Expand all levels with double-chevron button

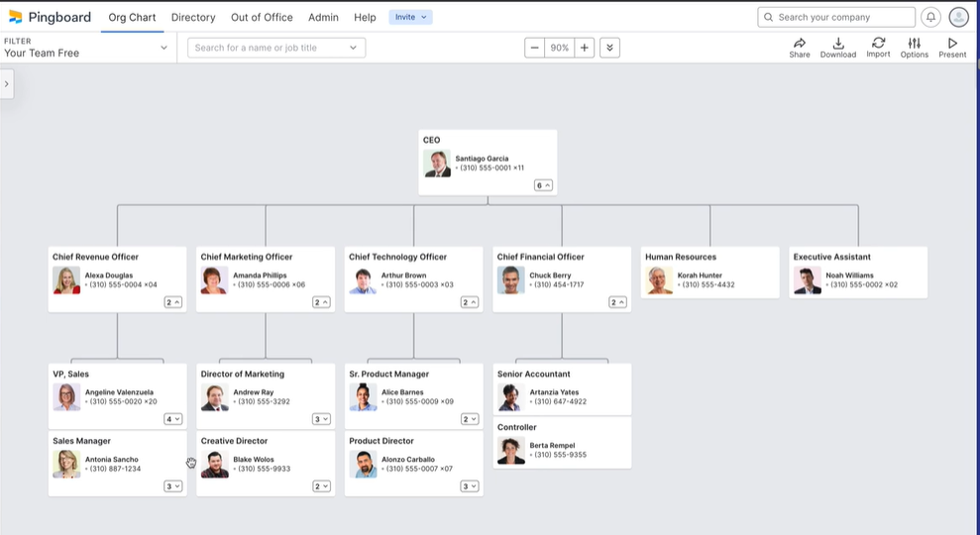click(x=609, y=48)
